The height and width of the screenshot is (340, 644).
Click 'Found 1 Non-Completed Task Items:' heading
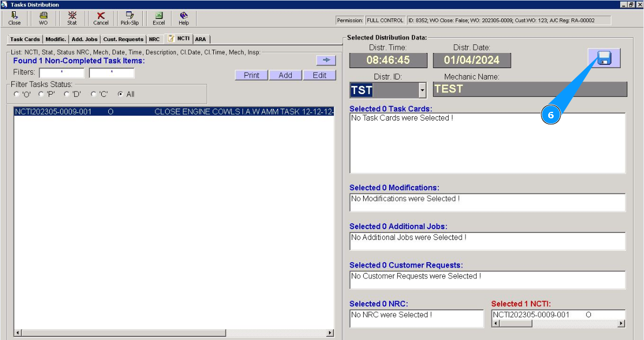(x=79, y=61)
